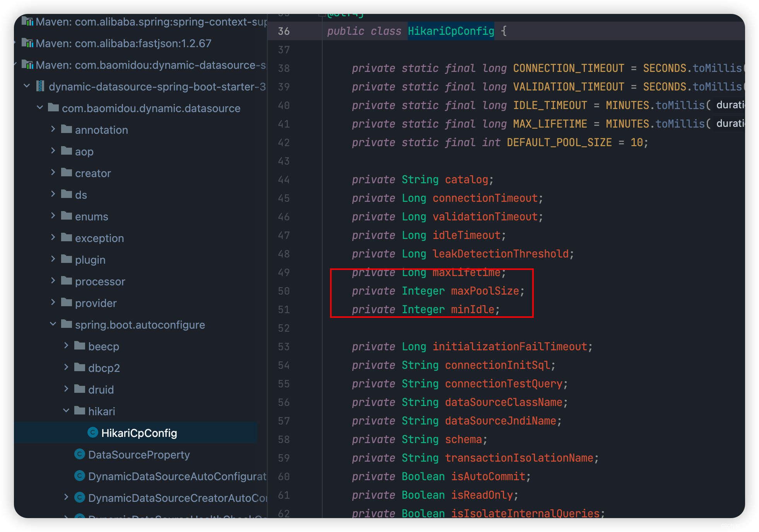759x532 pixels.
Task: Click the dbcp2 folder icon
Action: 80,367
